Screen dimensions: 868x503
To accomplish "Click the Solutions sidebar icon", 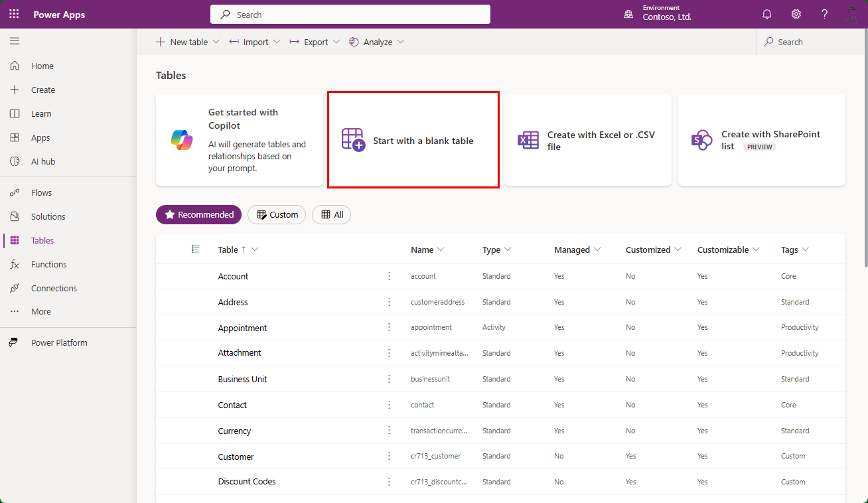I will [15, 216].
